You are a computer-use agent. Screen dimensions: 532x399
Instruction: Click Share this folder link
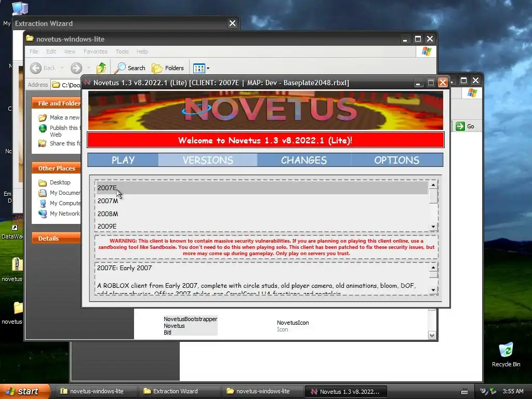[59, 143]
